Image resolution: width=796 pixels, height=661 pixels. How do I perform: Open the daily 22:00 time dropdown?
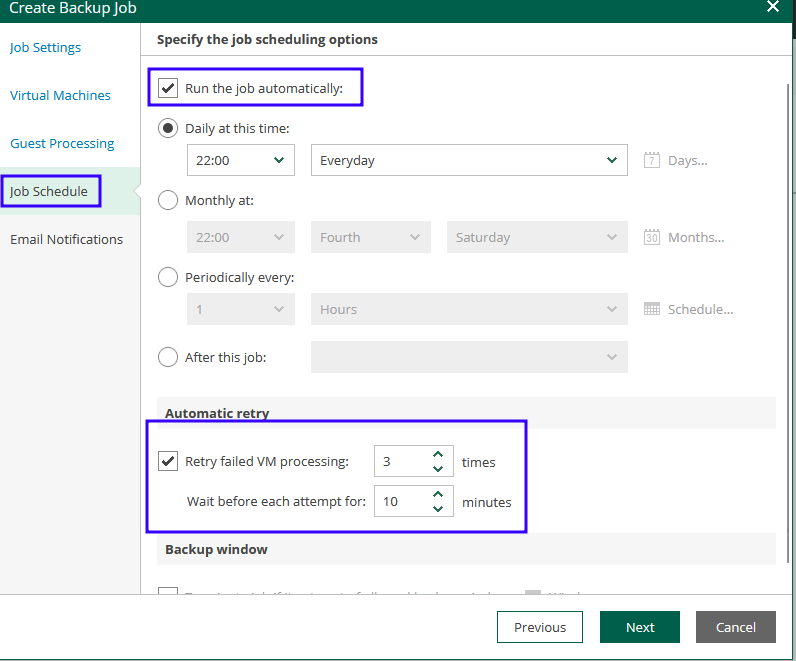(x=241, y=160)
